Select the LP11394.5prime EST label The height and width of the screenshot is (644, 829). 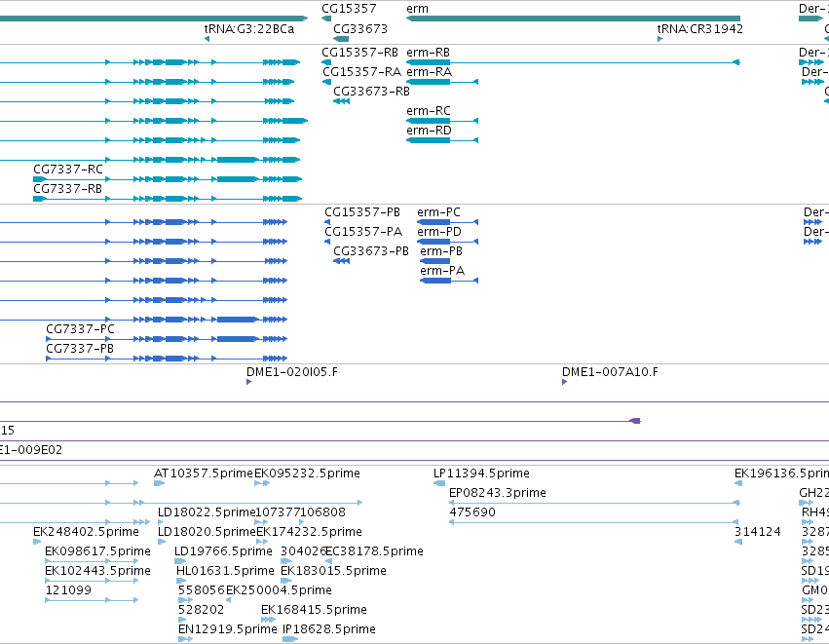pos(481,474)
